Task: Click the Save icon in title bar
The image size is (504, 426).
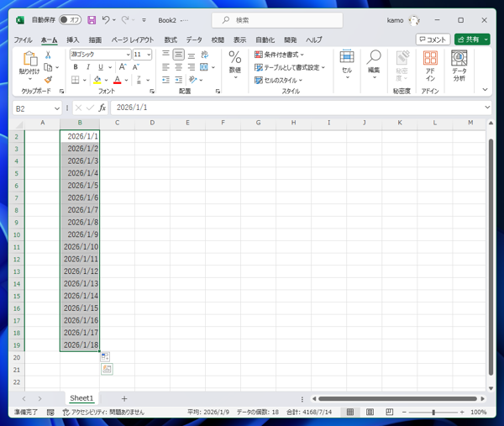Action: click(x=92, y=20)
